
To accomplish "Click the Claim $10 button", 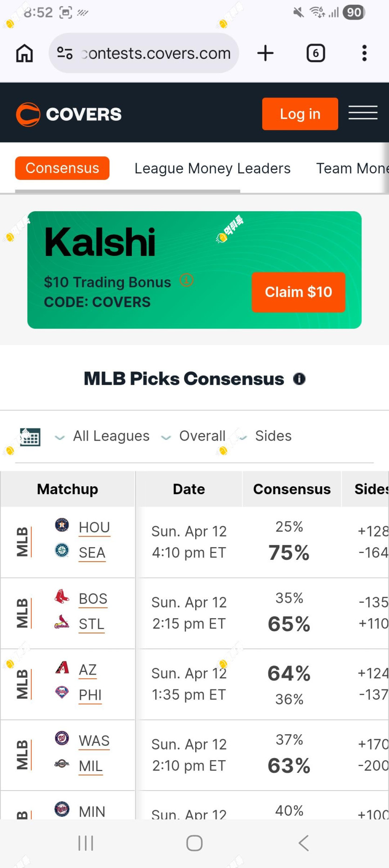I will pos(299,292).
